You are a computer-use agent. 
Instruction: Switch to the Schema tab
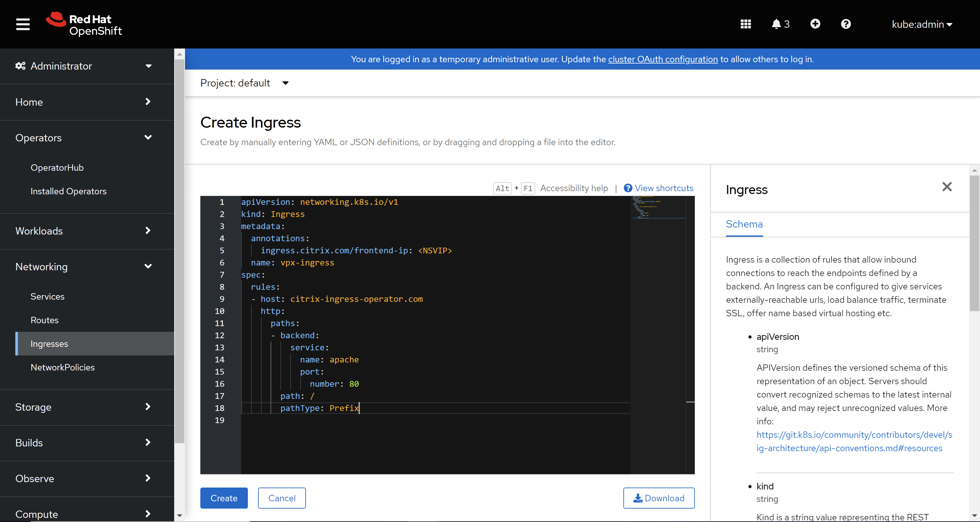[744, 224]
